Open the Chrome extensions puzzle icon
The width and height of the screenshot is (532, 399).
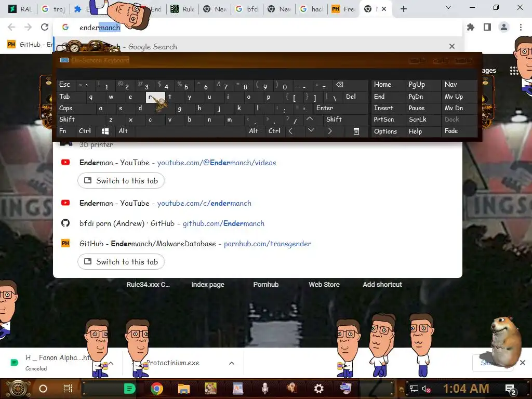click(x=471, y=27)
